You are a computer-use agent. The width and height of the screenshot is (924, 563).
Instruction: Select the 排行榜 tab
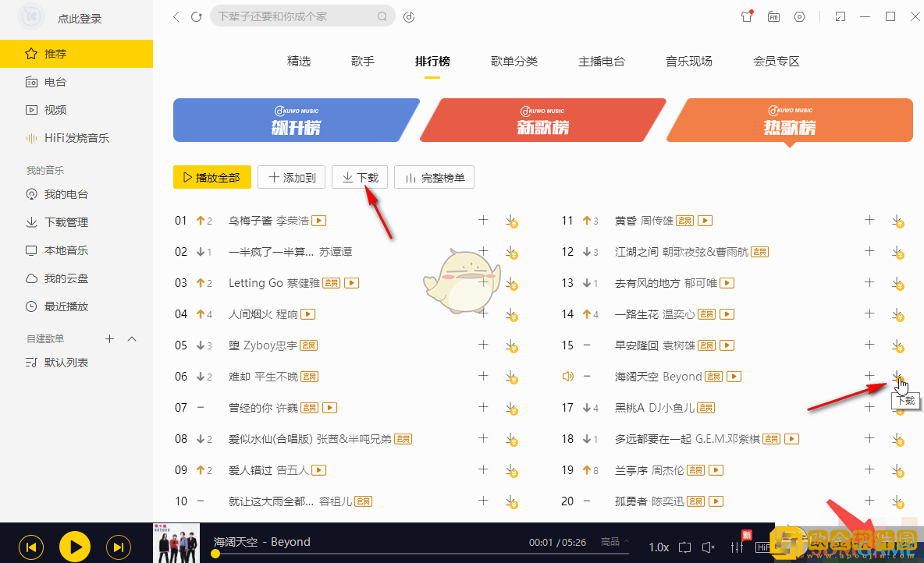tap(432, 62)
